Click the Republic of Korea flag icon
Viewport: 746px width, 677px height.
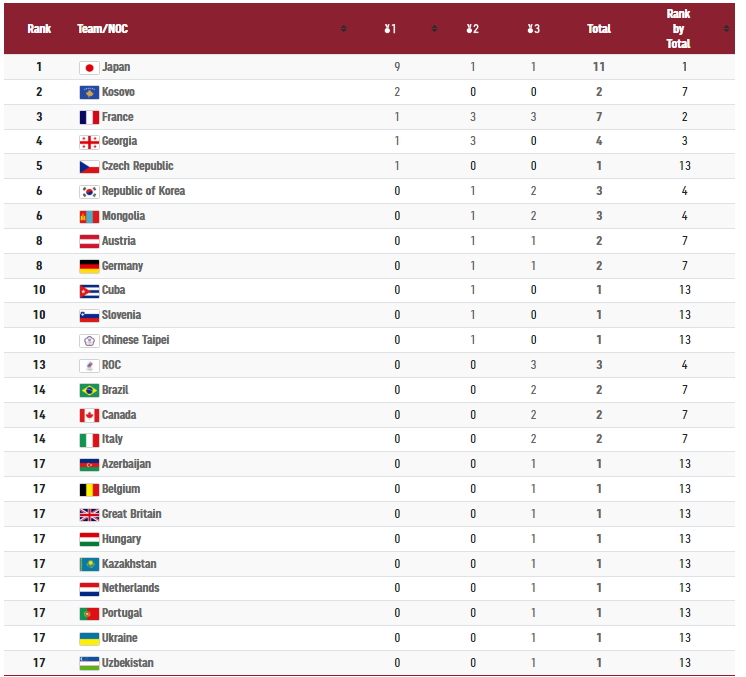(x=89, y=191)
